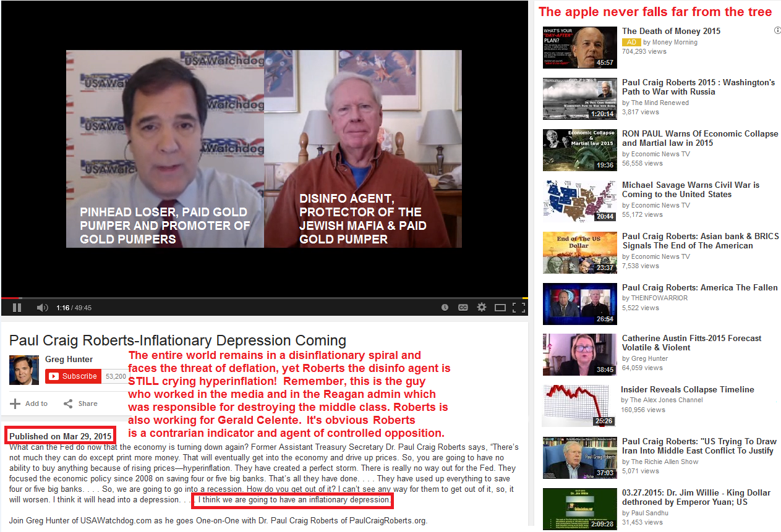Click the Michael Savage Warns Civil War thumbnail
The width and height of the screenshot is (781, 532).
coord(579,201)
